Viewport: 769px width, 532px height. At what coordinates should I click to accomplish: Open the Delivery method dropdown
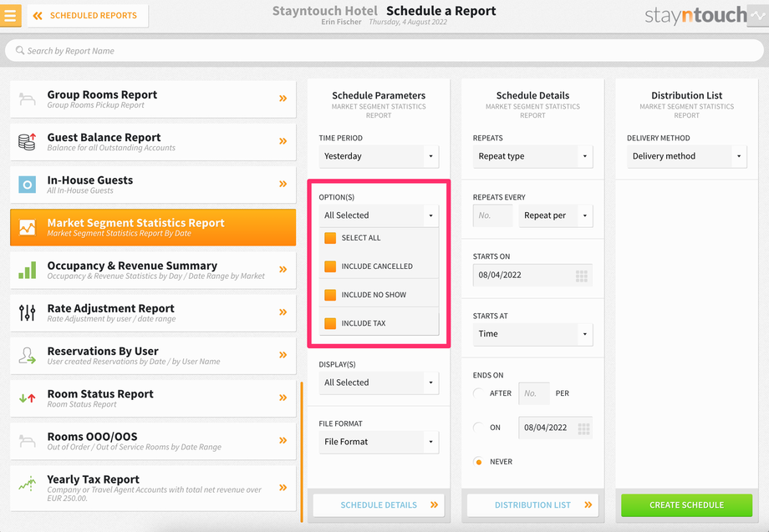(x=686, y=156)
